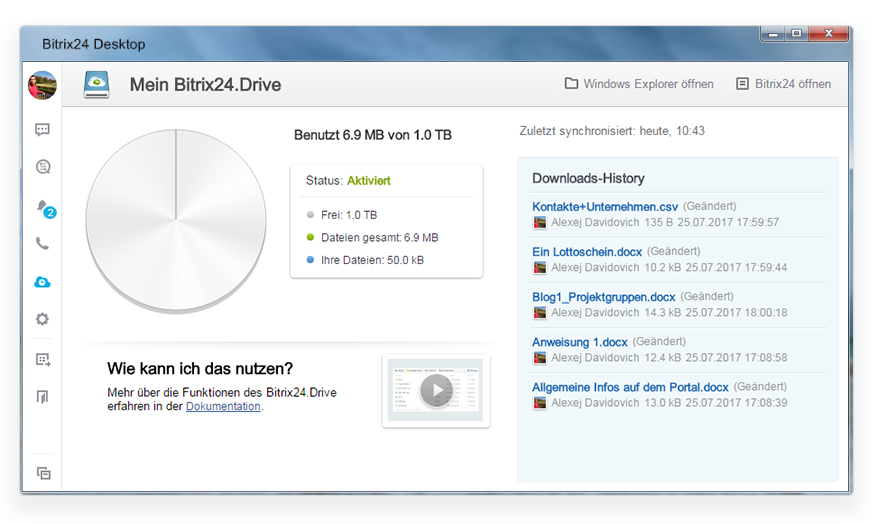Open Ein Lottoschein.docx file
Screen dimensions: 873x524
coord(587,252)
